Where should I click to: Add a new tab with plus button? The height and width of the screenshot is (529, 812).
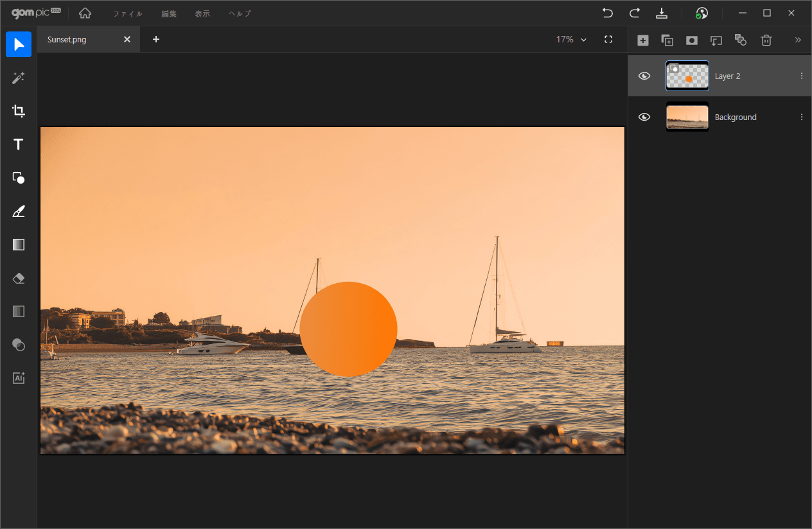coord(156,39)
